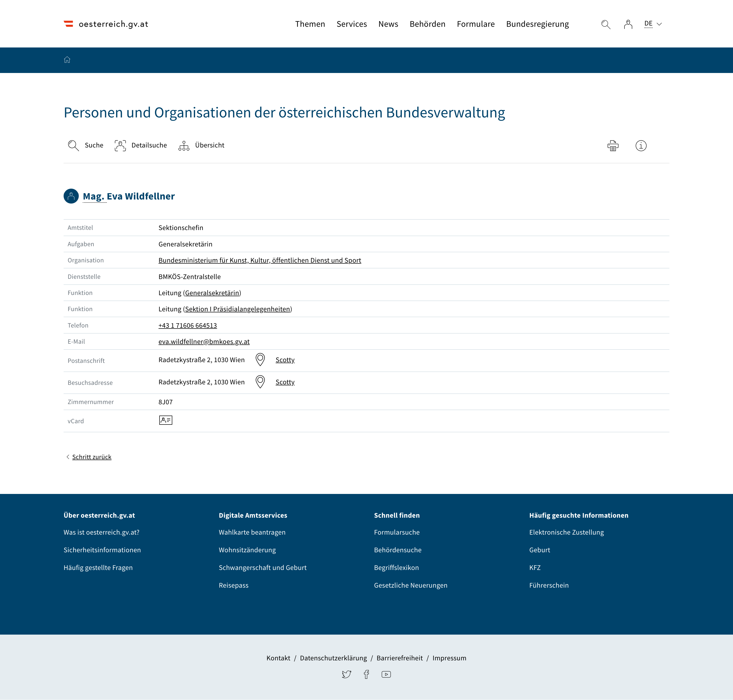The height and width of the screenshot is (700, 733).
Task: Click the Sektionschefin title value
Action: coord(181,228)
